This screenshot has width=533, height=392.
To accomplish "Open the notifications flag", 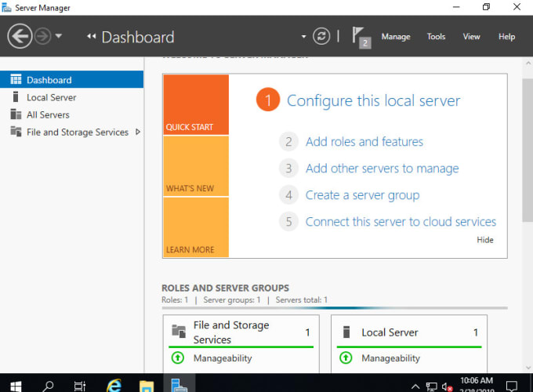I will tap(361, 38).
